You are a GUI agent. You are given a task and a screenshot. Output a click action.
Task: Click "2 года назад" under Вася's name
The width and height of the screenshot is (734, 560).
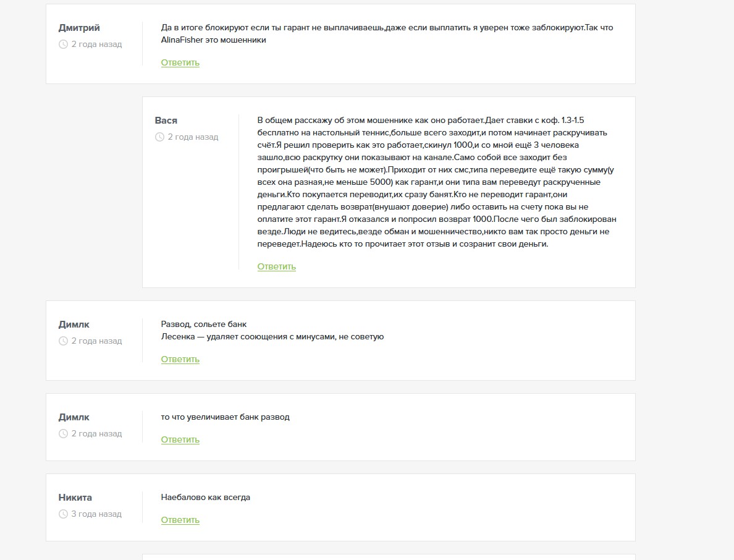pos(193,137)
